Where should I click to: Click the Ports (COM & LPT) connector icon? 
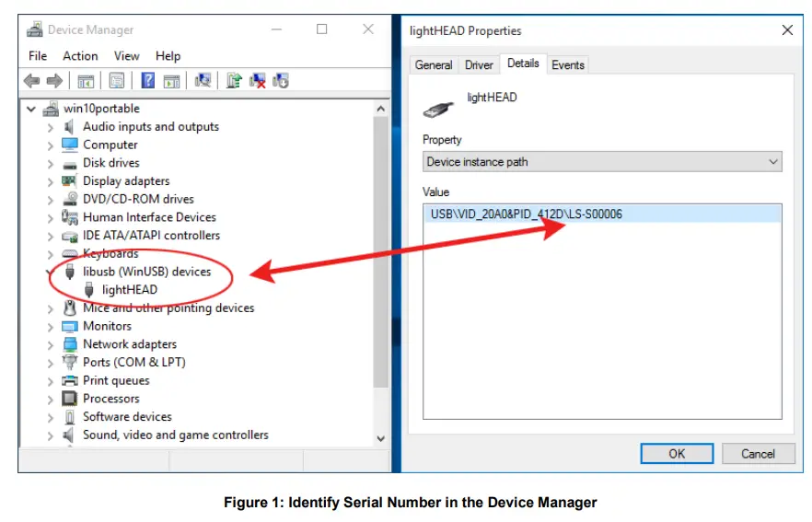69,362
